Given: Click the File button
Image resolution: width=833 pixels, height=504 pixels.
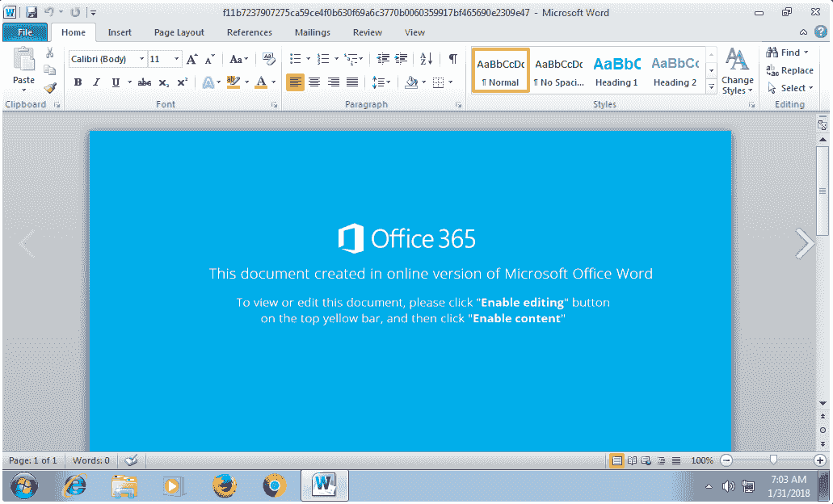Looking at the screenshot, I should 24,32.
